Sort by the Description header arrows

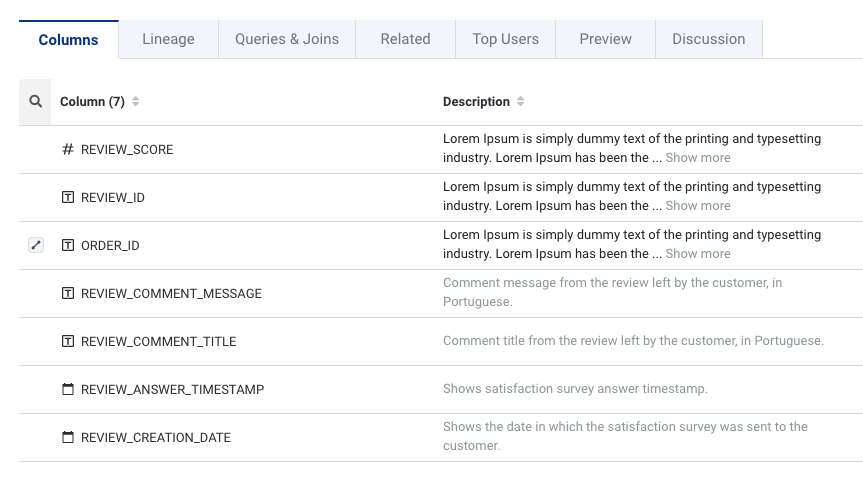point(520,102)
